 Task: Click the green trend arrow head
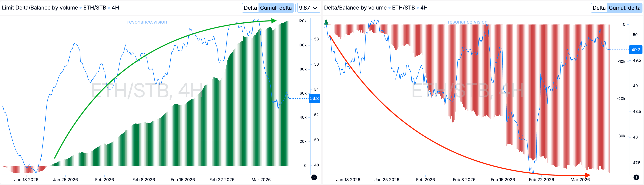pos(274,21)
